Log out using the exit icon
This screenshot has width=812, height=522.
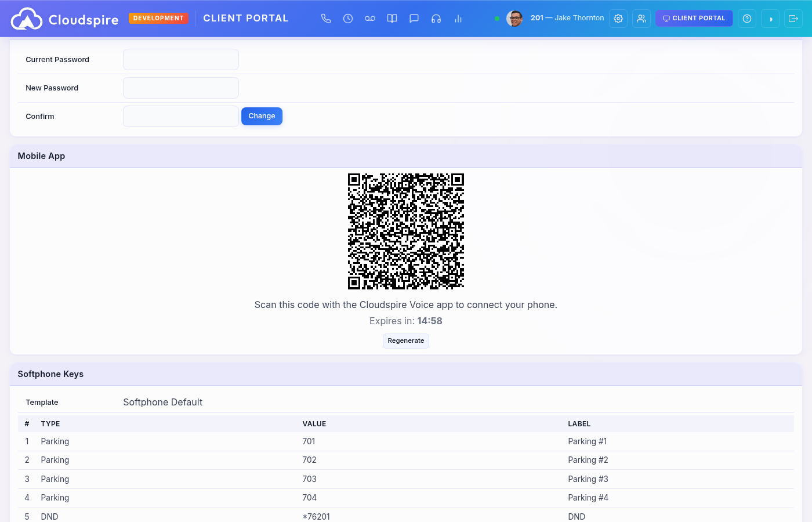click(x=793, y=18)
